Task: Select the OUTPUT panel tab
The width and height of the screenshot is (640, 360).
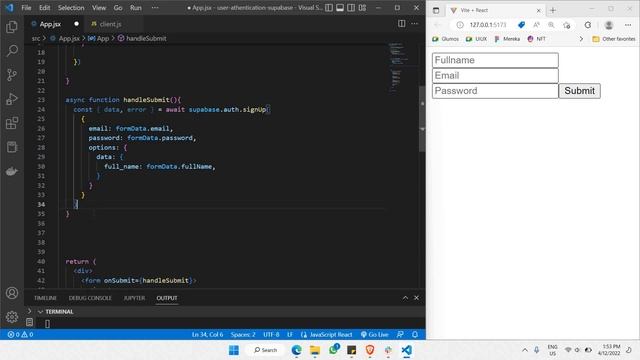Action: coord(167,298)
